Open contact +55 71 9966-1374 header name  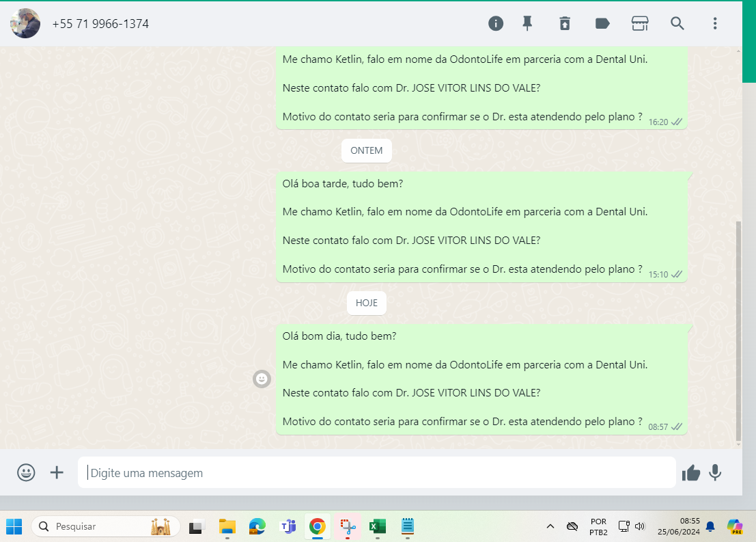coord(100,24)
